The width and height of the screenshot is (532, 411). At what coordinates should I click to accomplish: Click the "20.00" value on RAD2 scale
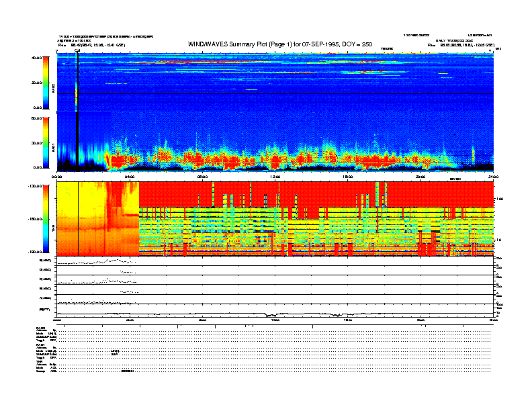click(38, 83)
